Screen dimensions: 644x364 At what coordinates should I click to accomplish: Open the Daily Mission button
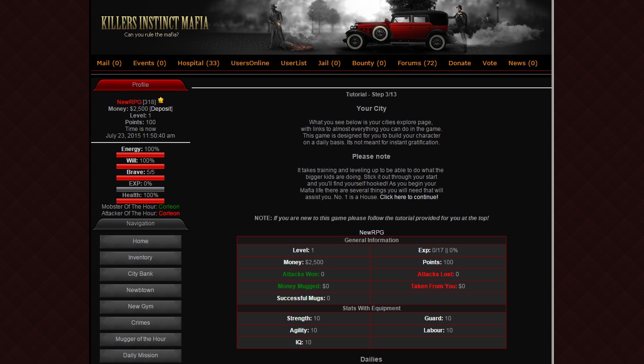140,356
